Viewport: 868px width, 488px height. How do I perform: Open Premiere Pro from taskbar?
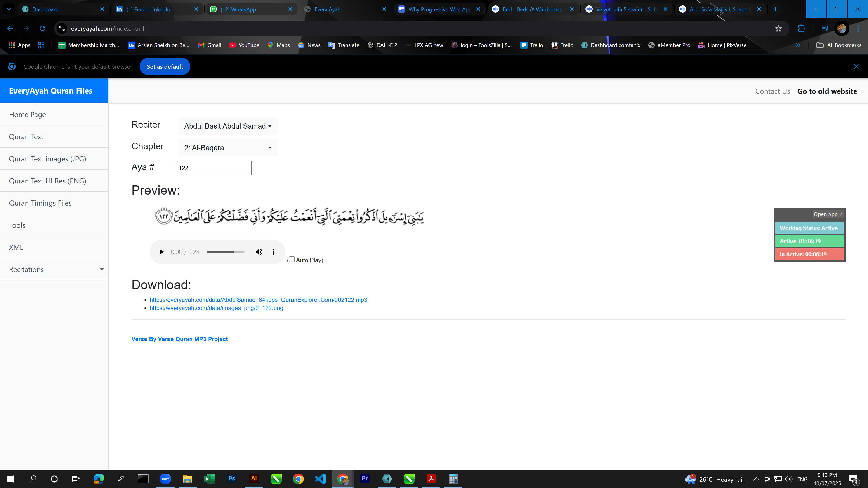tap(365, 479)
